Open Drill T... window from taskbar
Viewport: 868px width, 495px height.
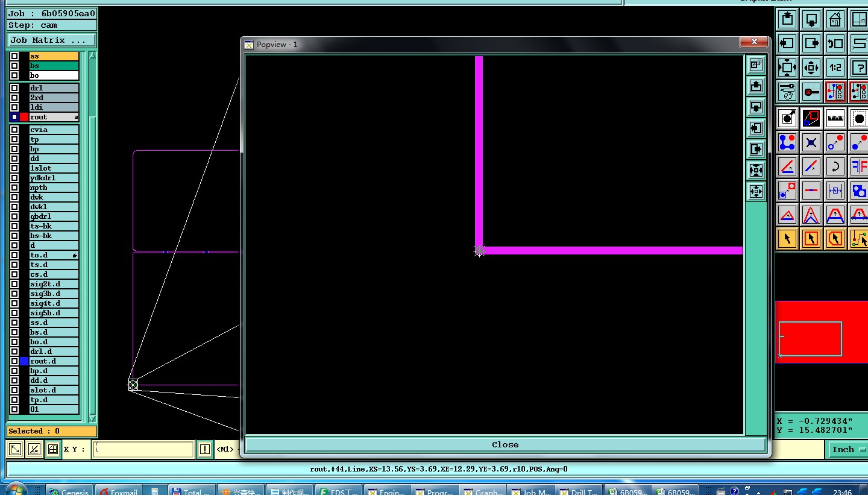[x=579, y=491]
